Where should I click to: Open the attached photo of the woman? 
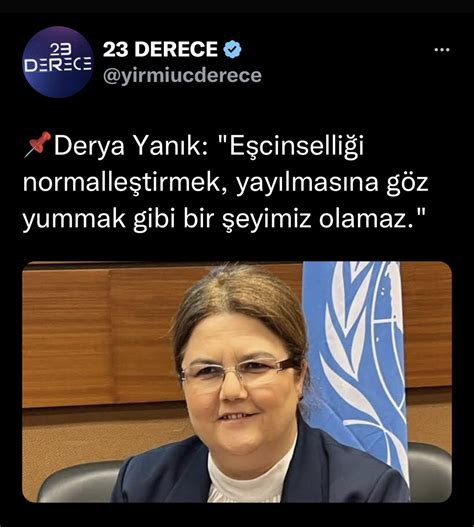pyautogui.click(x=237, y=382)
